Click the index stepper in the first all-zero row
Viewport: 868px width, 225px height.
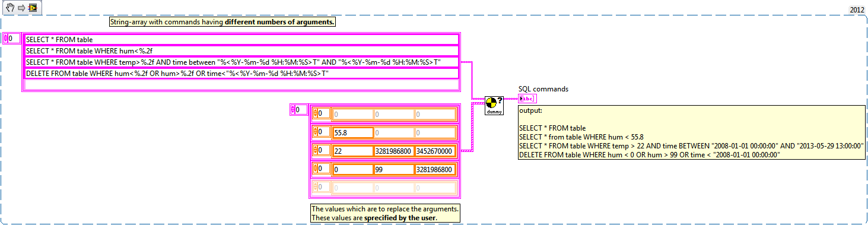[x=315, y=113]
